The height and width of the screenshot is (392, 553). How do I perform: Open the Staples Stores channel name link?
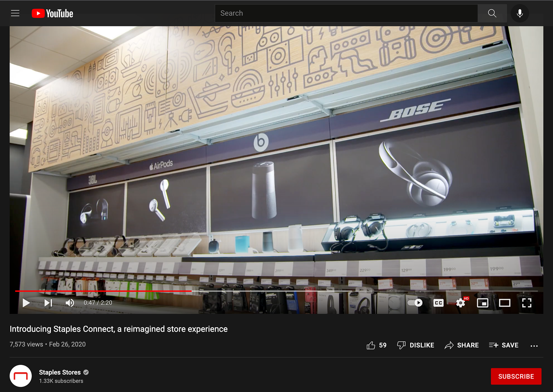(x=60, y=372)
